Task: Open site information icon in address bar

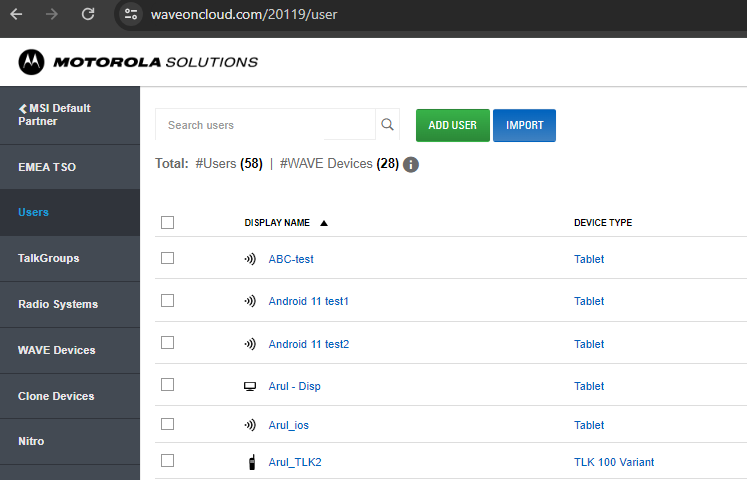Action: (x=131, y=14)
